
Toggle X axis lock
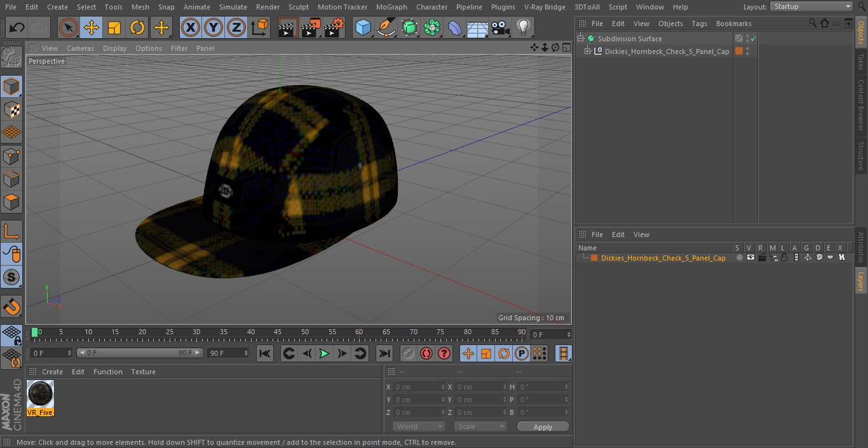tap(191, 28)
